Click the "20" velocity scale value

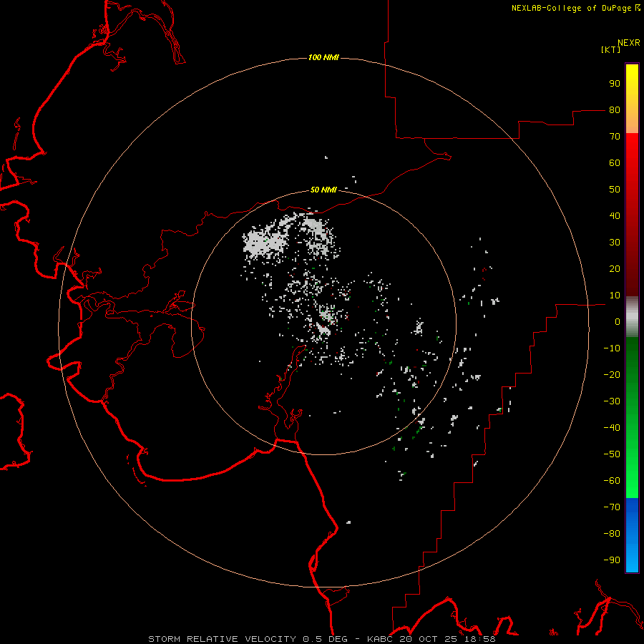(x=615, y=268)
